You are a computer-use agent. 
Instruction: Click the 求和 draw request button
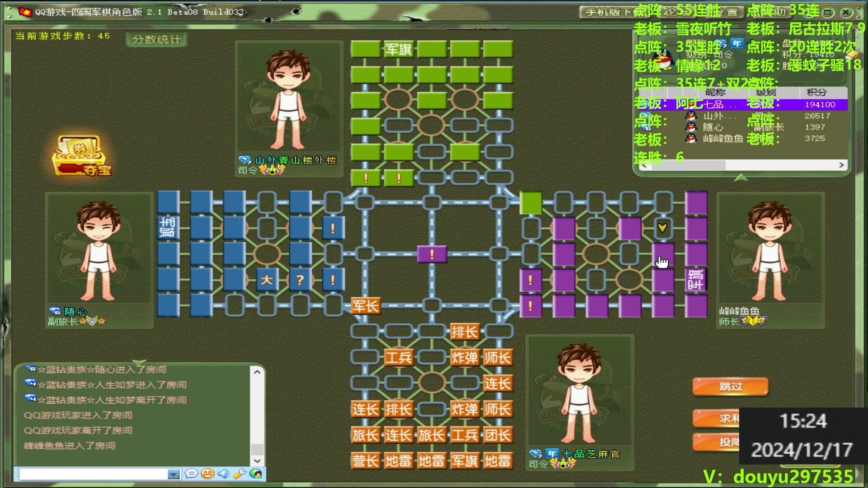coord(716,418)
